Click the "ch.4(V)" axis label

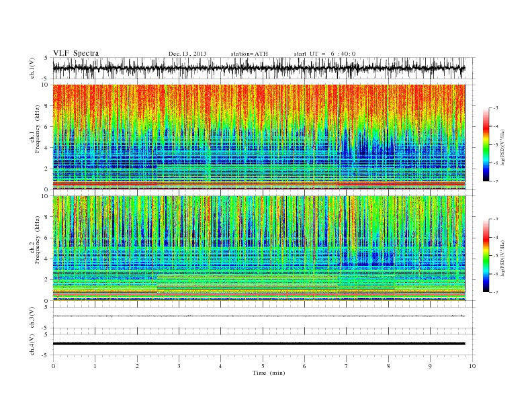(32, 345)
